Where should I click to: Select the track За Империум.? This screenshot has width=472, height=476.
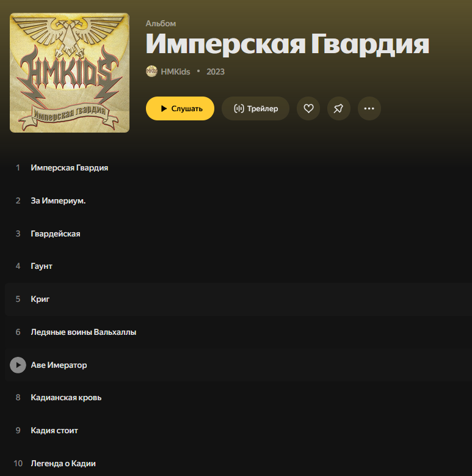coord(58,200)
